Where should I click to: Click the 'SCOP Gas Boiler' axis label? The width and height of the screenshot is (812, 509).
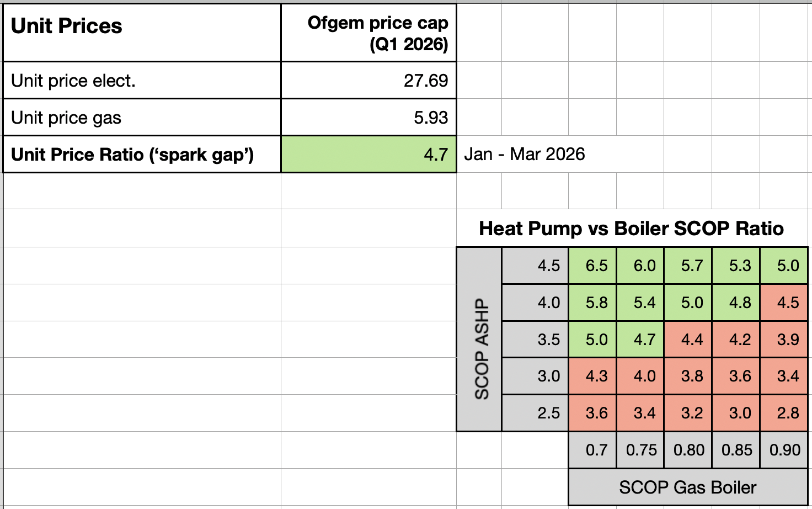(687, 487)
